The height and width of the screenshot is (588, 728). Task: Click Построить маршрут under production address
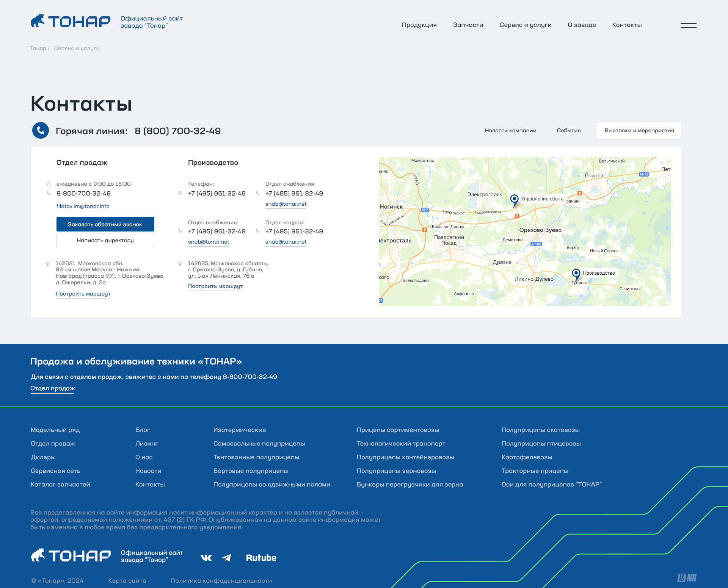point(215,286)
